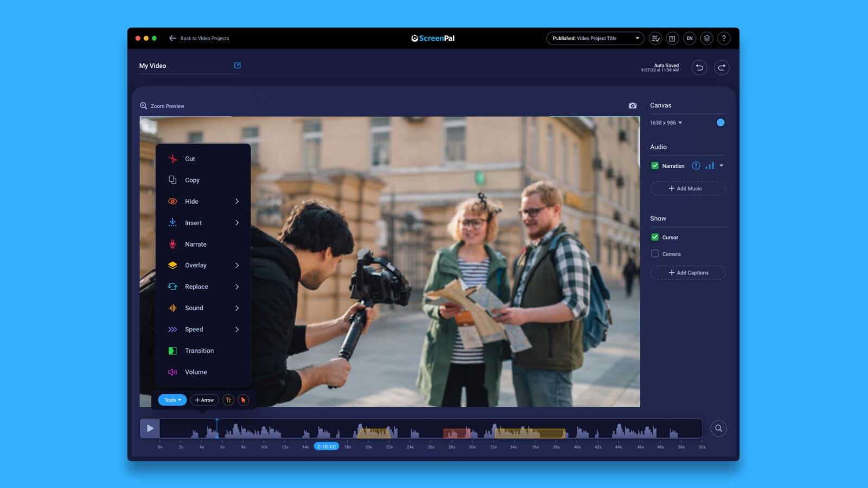The height and width of the screenshot is (488, 868).
Task: Take a screenshot with the camera icon
Action: [x=633, y=105]
